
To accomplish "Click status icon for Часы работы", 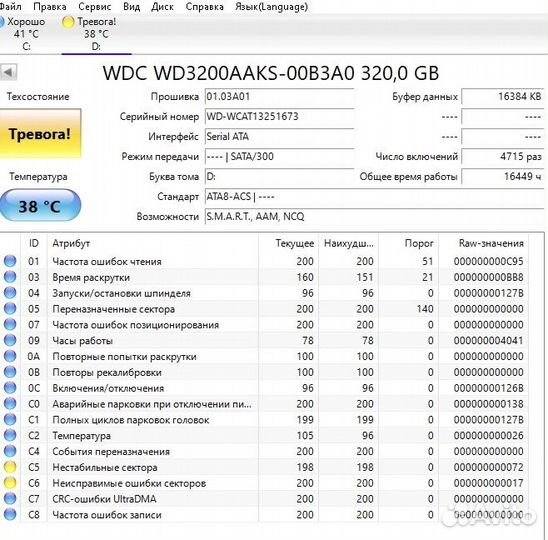I will click(x=10, y=340).
